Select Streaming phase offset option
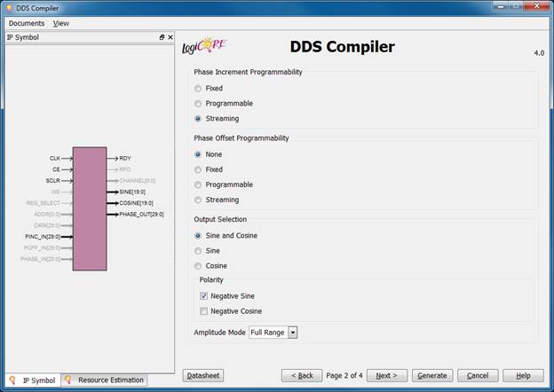The height and width of the screenshot is (392, 554). (198, 200)
